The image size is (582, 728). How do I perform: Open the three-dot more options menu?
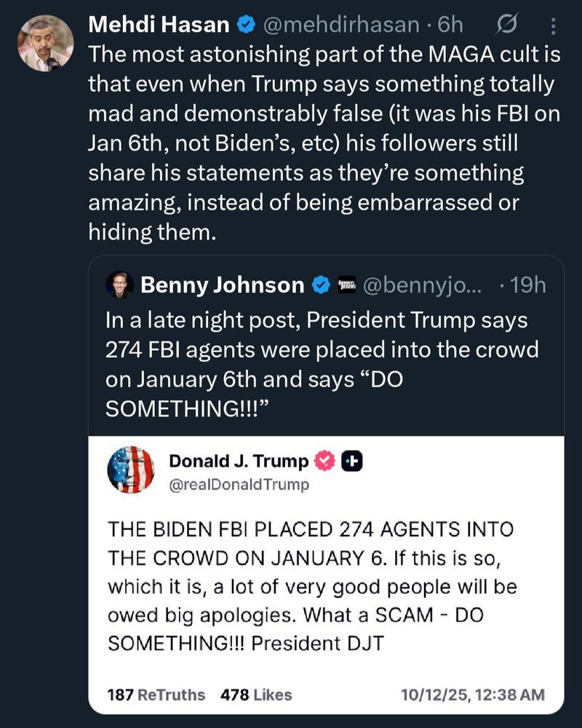(552, 27)
